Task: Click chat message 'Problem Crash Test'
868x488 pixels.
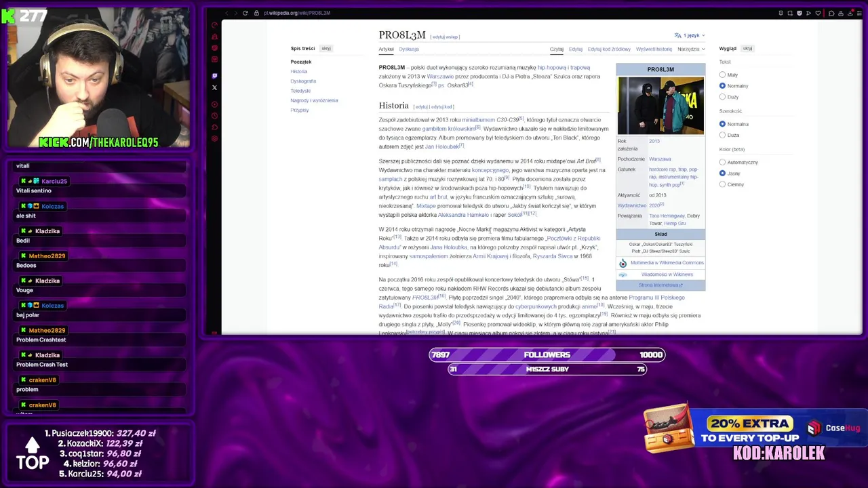Action: [42, 365]
